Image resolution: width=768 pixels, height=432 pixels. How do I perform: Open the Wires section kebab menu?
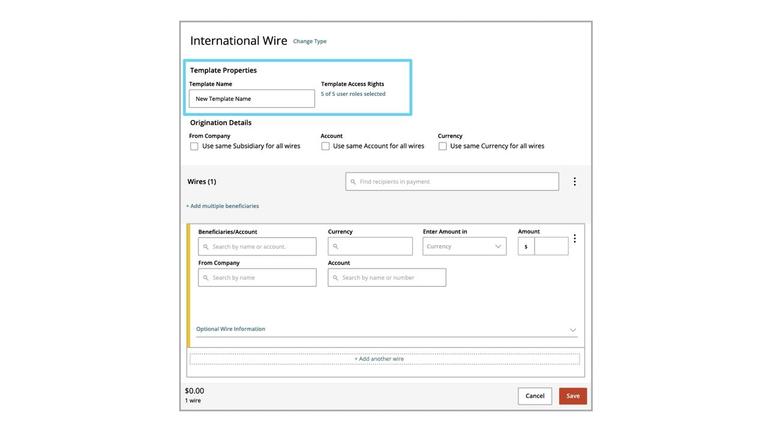click(574, 182)
